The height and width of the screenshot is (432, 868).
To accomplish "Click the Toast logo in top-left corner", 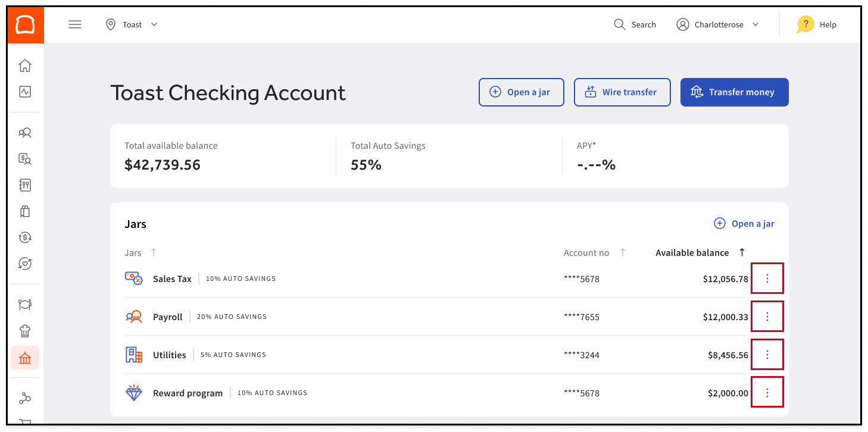I will [25, 25].
